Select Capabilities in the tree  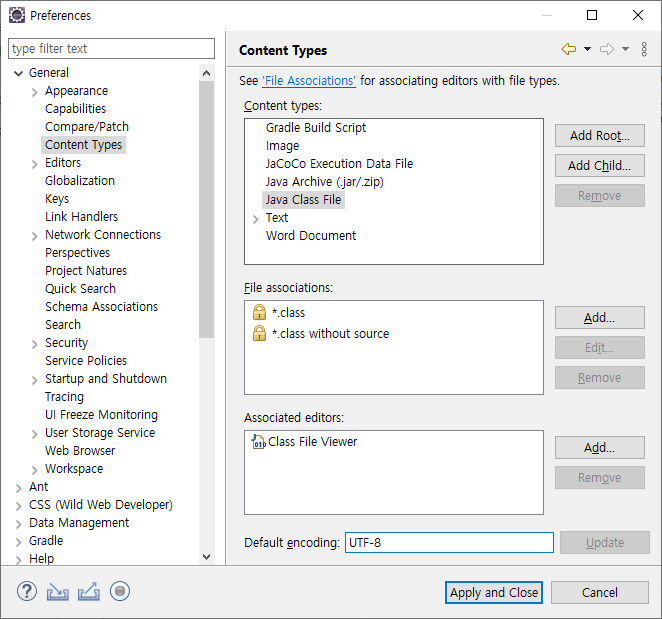click(76, 109)
